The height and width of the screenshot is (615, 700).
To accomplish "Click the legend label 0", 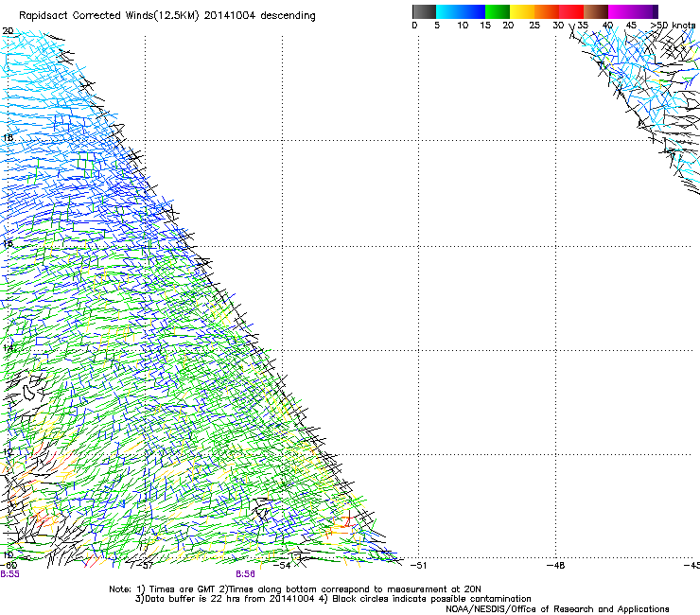I will tap(414, 26).
